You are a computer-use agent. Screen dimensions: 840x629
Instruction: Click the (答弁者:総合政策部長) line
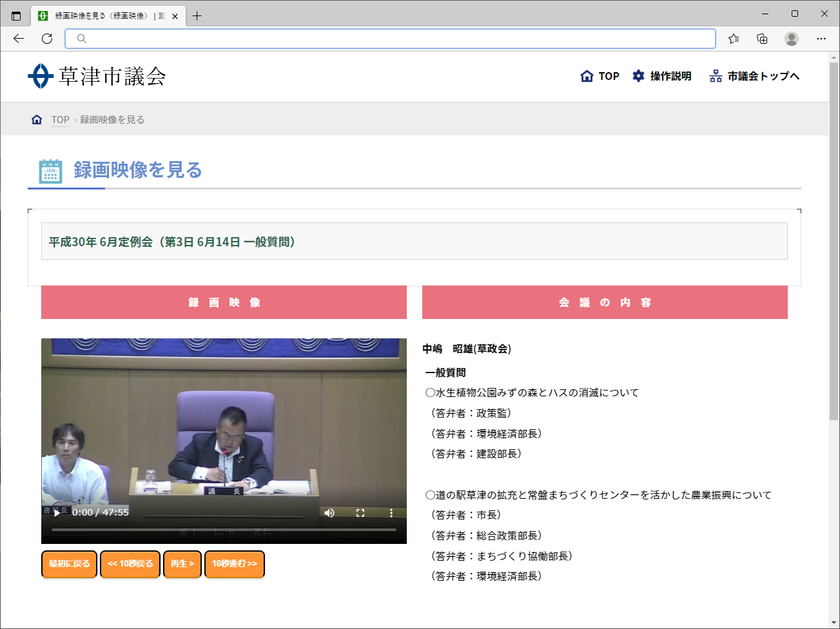coord(485,536)
